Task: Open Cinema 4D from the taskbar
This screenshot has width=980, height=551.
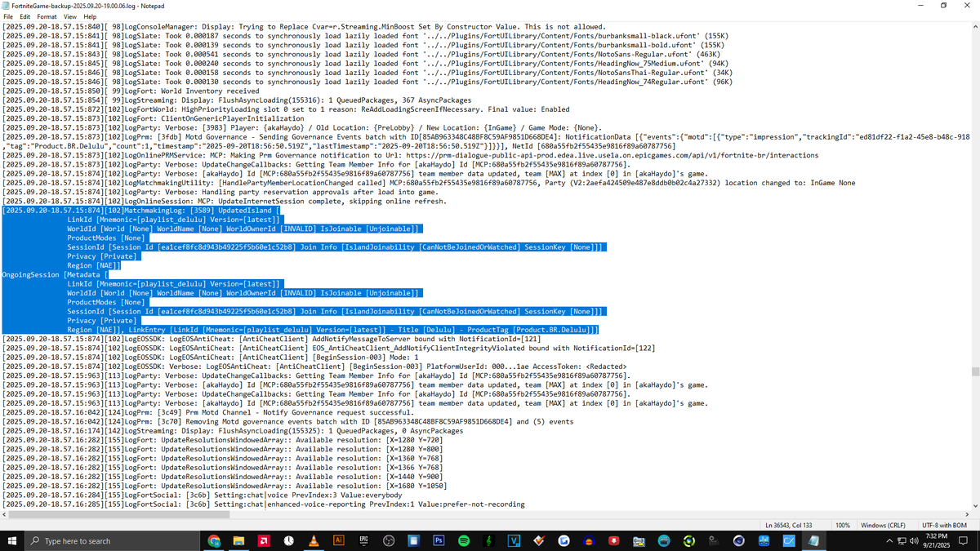Action: pos(738,540)
